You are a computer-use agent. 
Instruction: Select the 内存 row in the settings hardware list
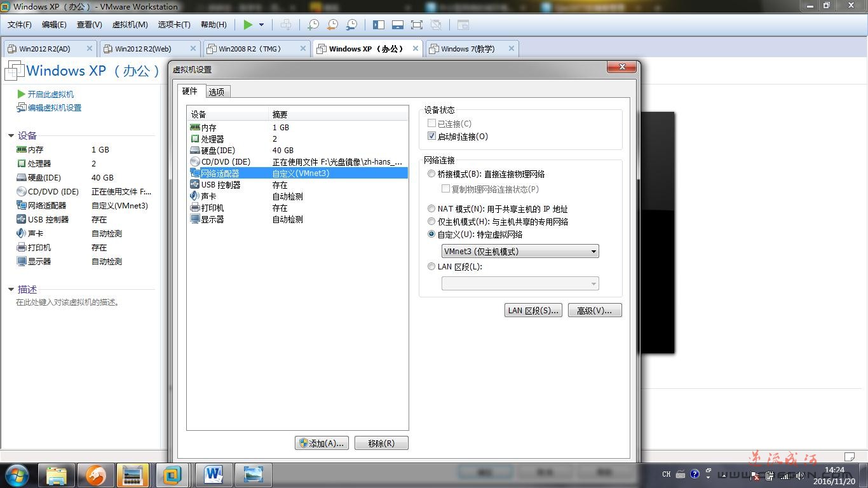click(x=297, y=128)
